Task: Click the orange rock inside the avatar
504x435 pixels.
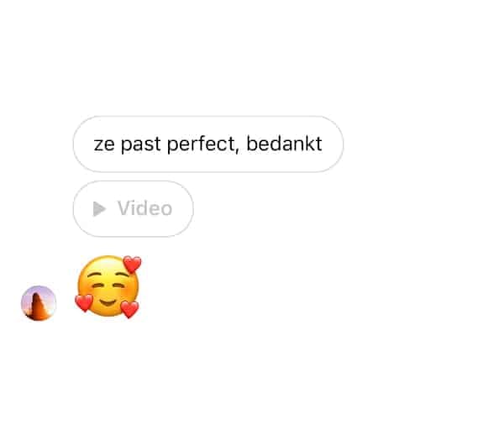Action: tap(39, 308)
